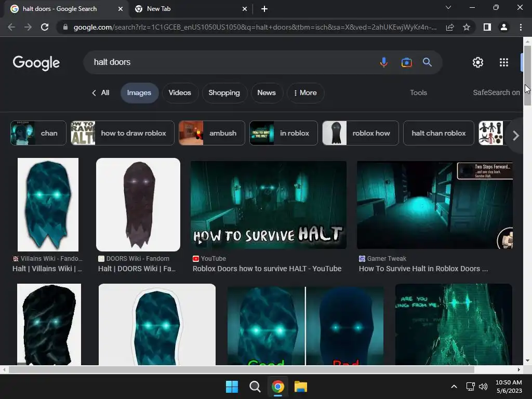
Task: Open Windows taskbar search
Action: [255, 387]
